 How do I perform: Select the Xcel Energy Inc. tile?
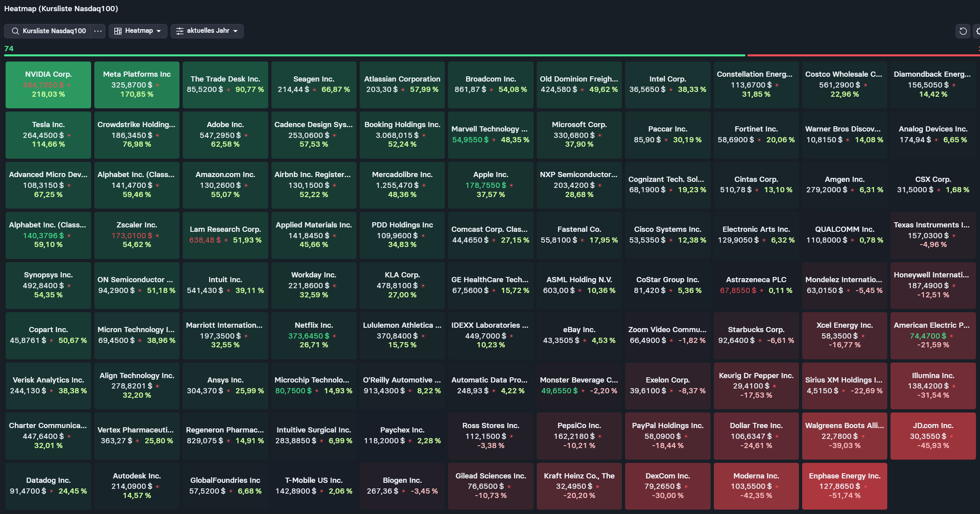click(x=845, y=336)
